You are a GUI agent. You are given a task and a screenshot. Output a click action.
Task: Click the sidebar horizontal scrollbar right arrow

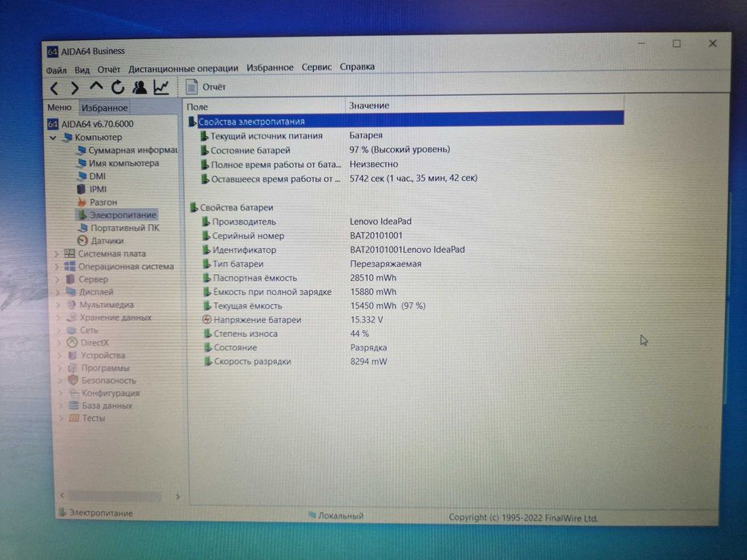[x=178, y=497]
